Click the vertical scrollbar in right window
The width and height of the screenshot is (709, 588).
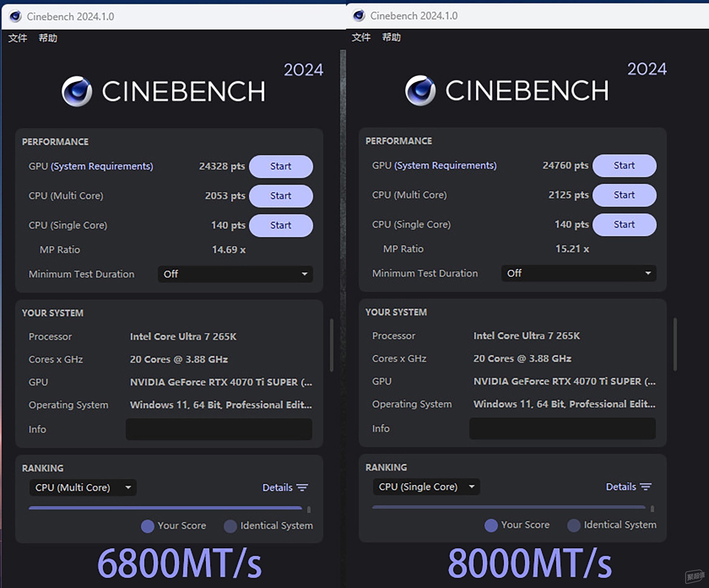(675, 345)
